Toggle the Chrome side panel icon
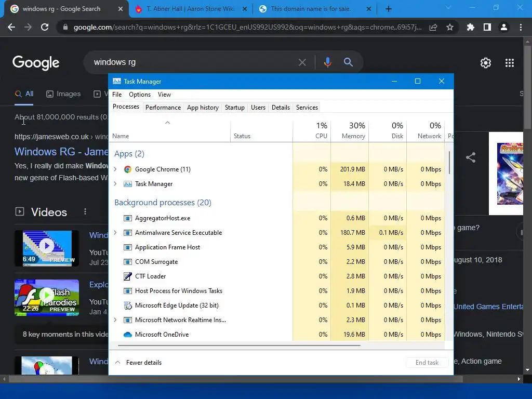The height and width of the screenshot is (399, 532). tap(487, 27)
